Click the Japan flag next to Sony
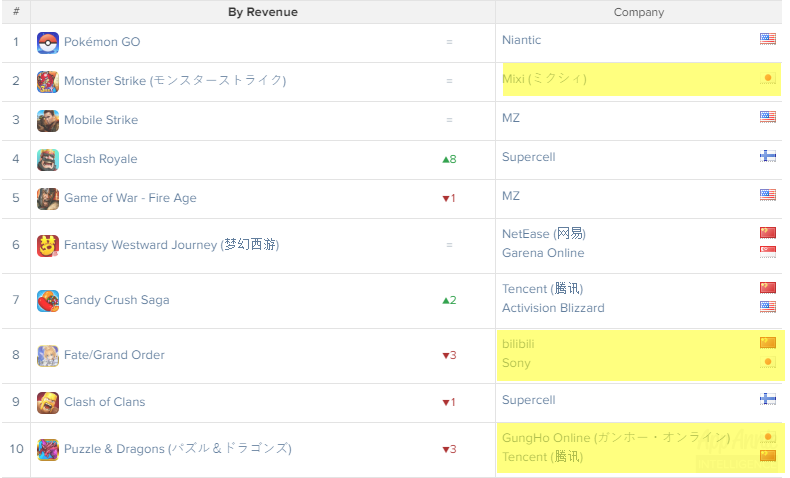Screen dimensions: 790x478 768,362
